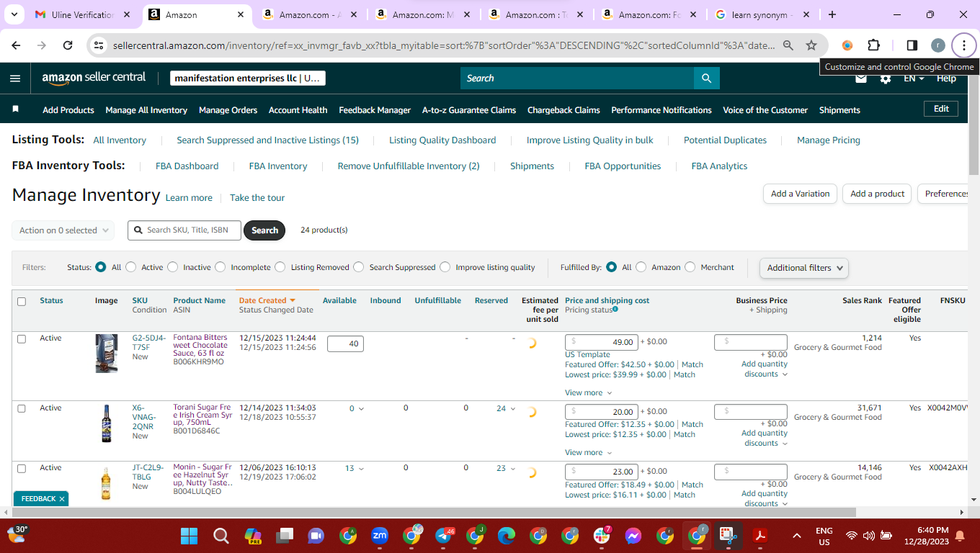Expand the Available 13 quantity chevron
This screenshot has width=980, height=553.
(x=361, y=469)
